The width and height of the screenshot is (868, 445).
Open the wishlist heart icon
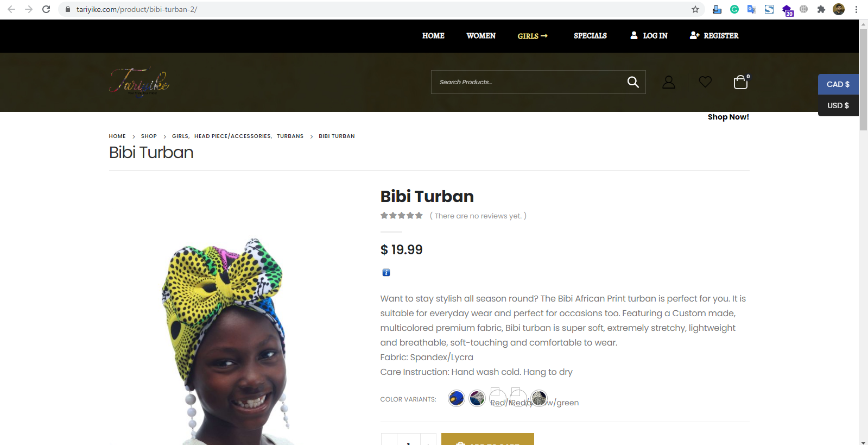pos(705,82)
